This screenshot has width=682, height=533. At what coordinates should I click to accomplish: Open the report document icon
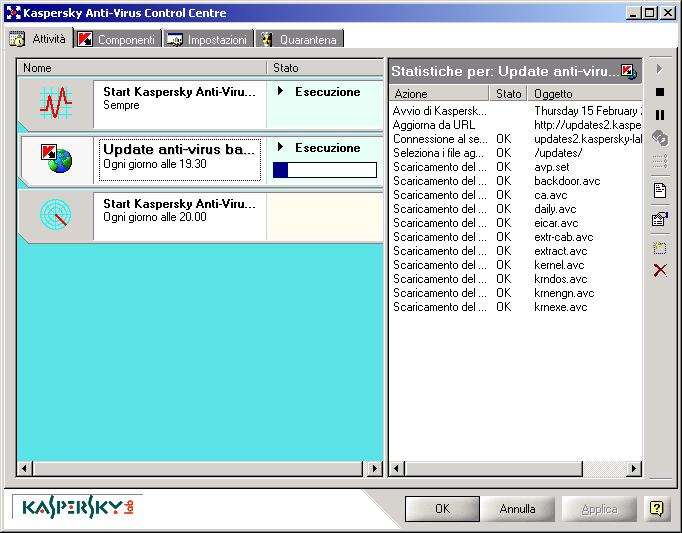click(x=660, y=190)
